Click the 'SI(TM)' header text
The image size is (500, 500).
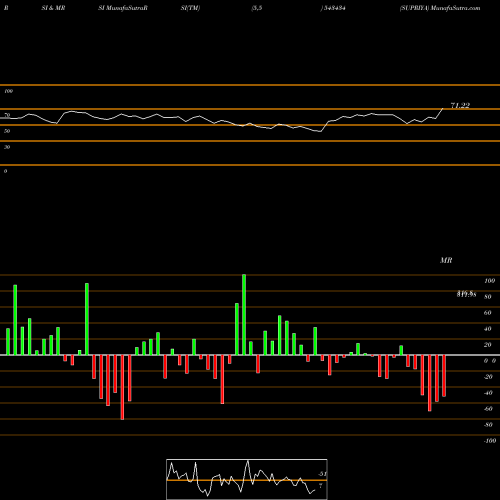click(x=190, y=8)
